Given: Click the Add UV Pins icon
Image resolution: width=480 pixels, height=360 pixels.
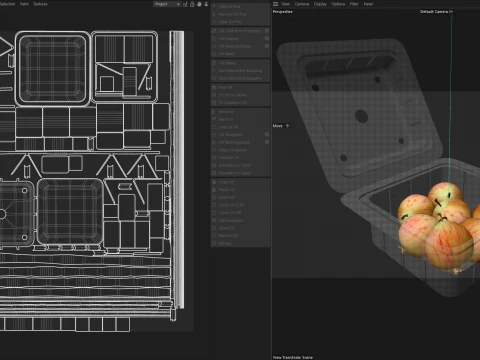Looking at the screenshot, I should pos(214,6).
